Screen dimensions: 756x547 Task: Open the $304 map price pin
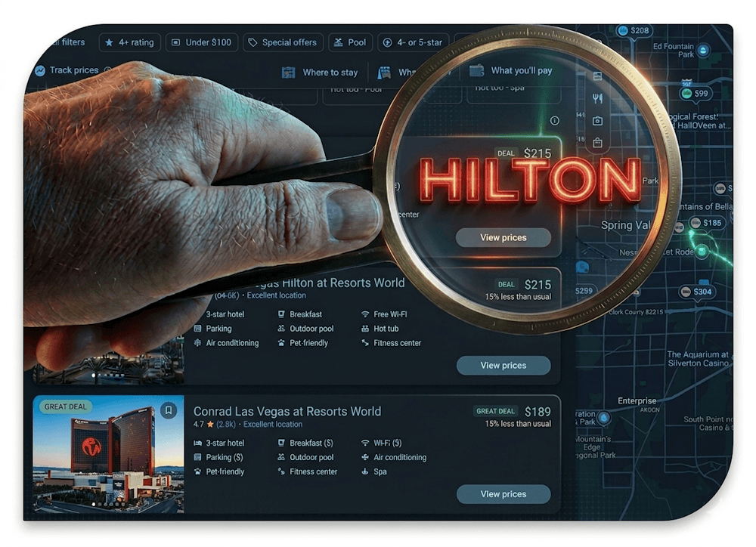(x=696, y=292)
